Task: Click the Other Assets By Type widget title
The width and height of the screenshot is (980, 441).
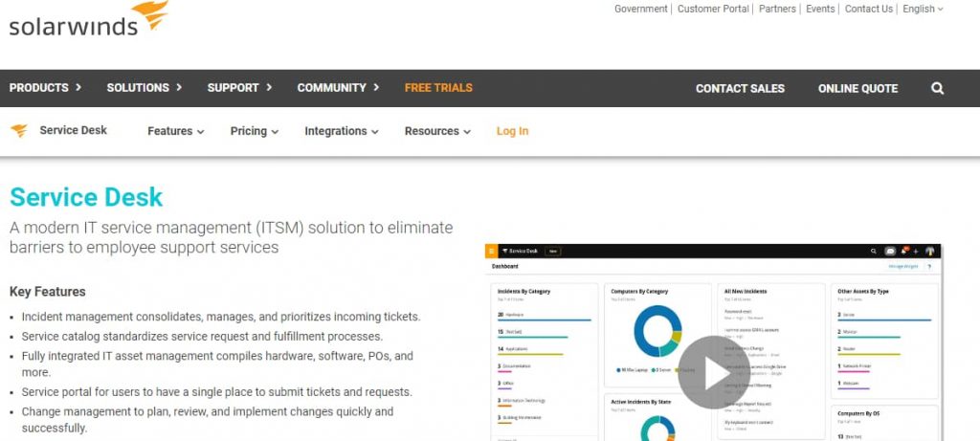Action: (863, 291)
